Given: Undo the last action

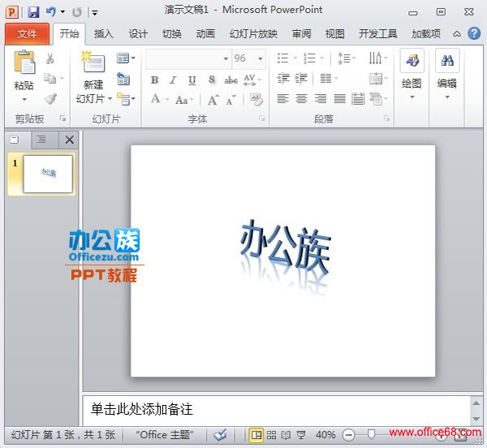Looking at the screenshot, I should tap(50, 12).
